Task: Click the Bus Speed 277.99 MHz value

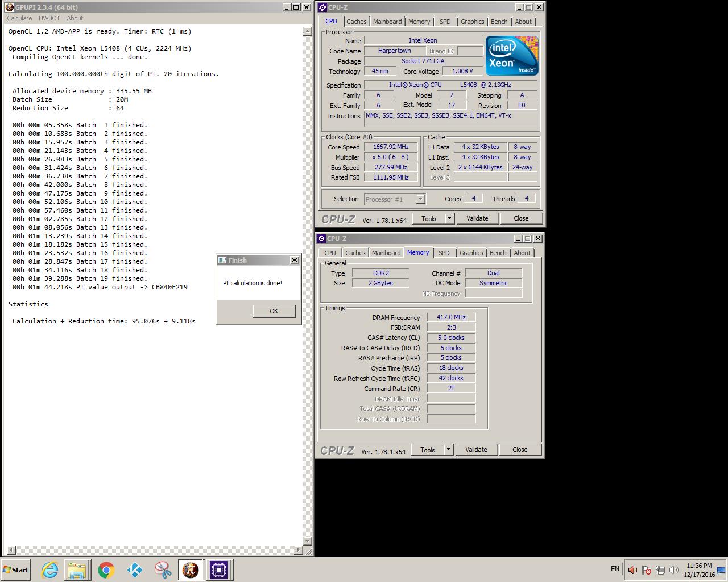Action: [x=391, y=167]
